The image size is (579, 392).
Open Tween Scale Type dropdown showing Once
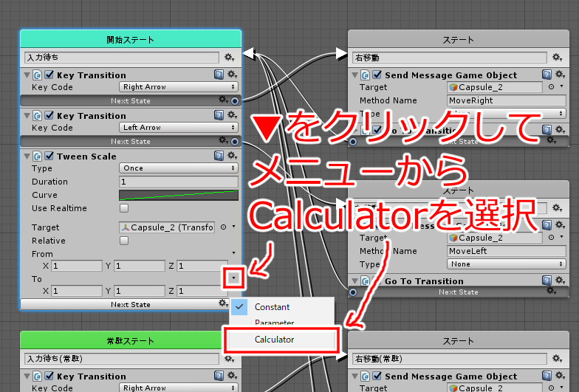click(179, 168)
